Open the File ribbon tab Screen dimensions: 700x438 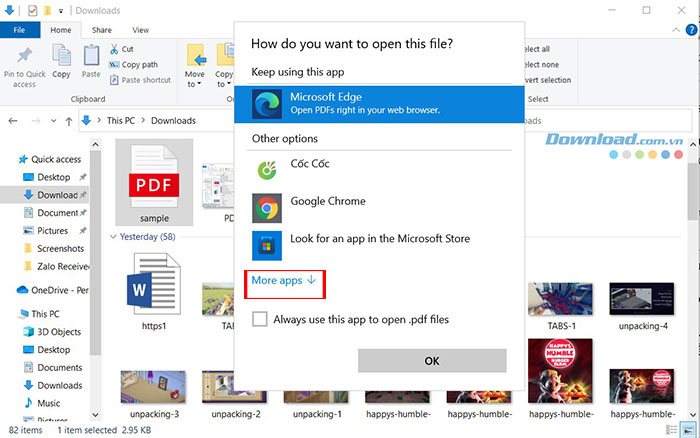coord(19,30)
